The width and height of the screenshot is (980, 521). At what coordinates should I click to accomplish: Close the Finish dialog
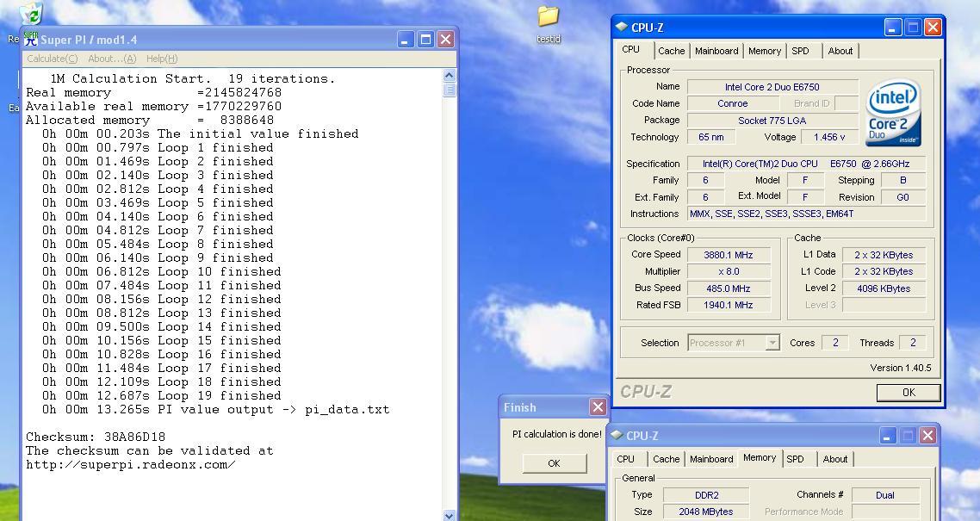(x=599, y=407)
